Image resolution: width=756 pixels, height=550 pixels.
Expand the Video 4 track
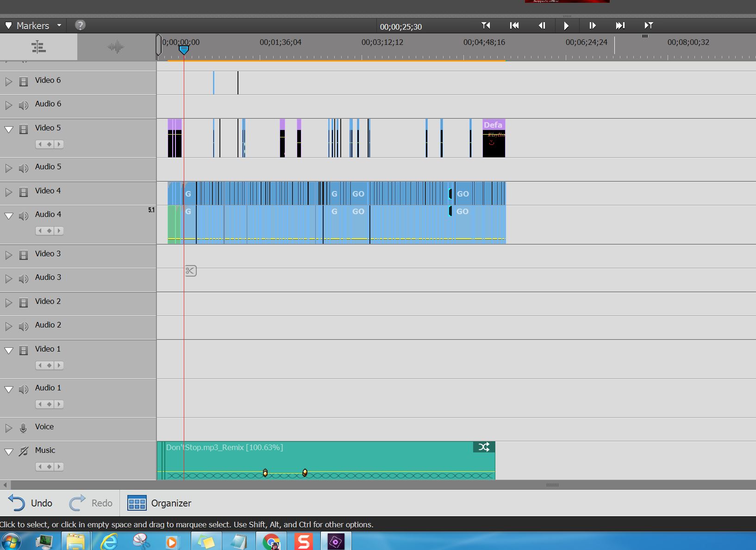[8, 192]
